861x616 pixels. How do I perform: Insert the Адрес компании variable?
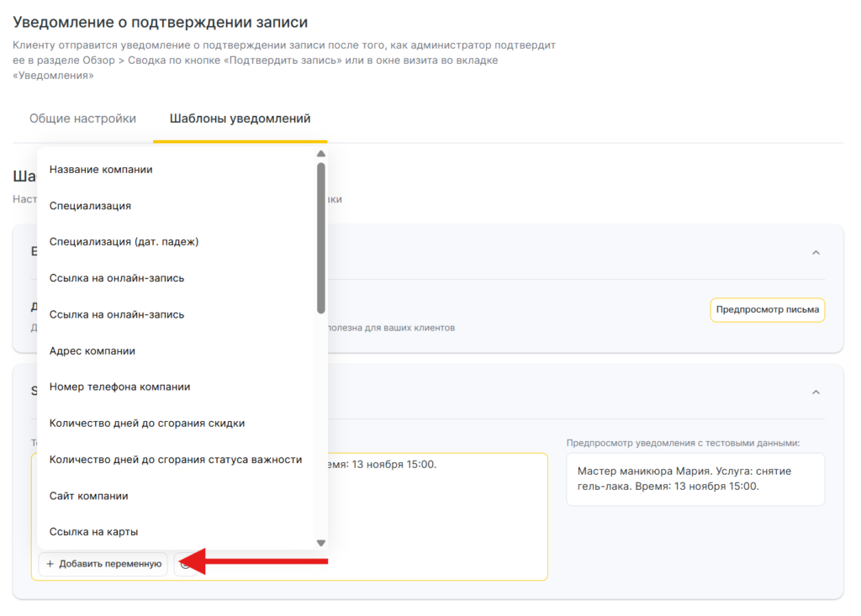pyautogui.click(x=92, y=351)
